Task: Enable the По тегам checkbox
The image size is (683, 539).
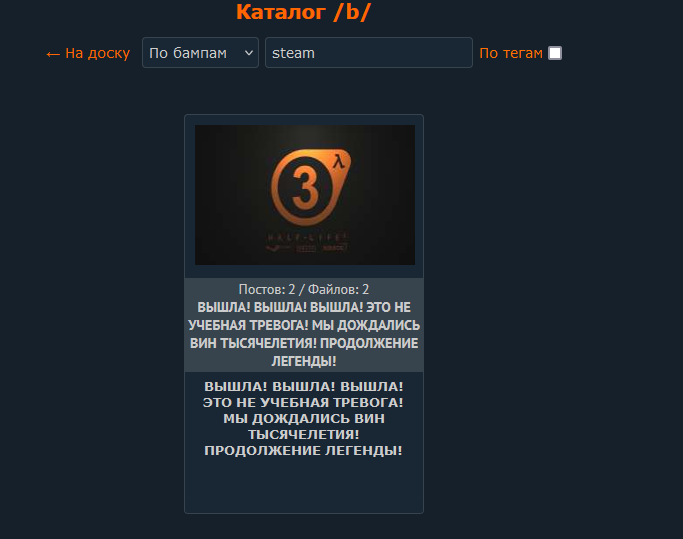Action: 555,53
